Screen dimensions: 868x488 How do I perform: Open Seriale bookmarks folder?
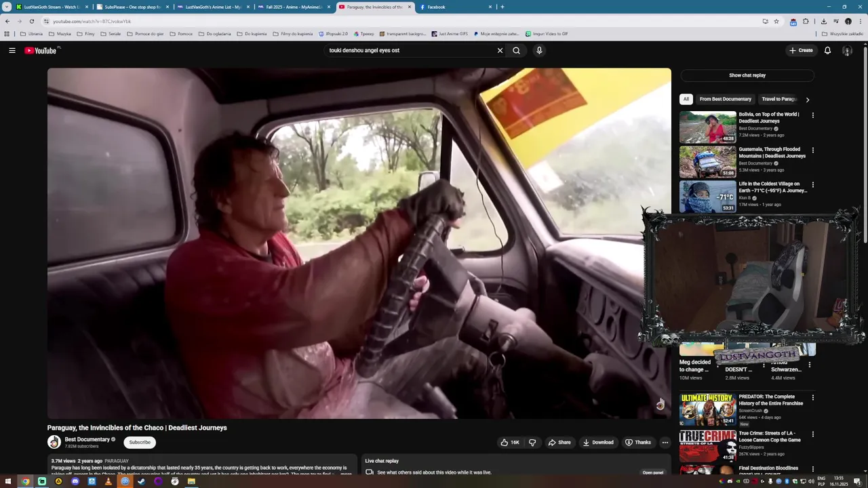pyautogui.click(x=111, y=34)
